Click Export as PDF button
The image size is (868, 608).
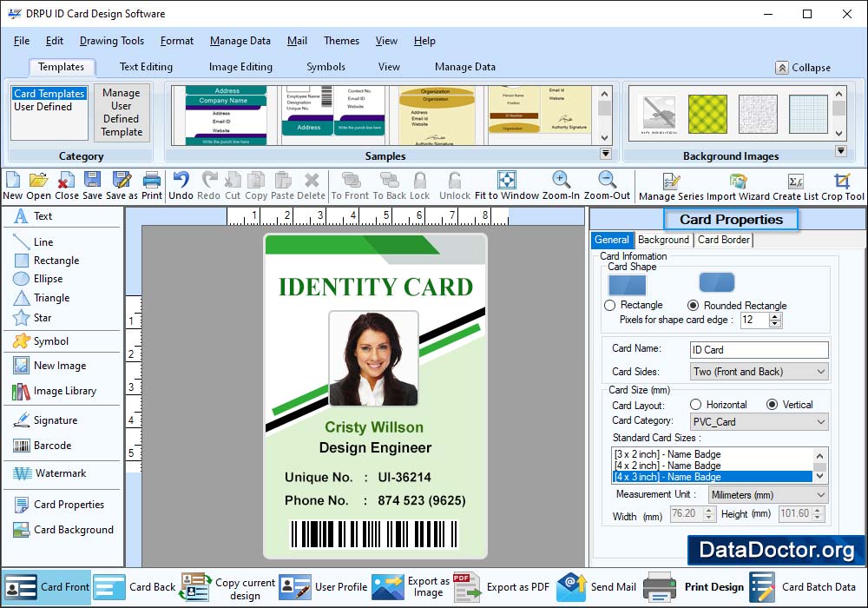pos(502,587)
